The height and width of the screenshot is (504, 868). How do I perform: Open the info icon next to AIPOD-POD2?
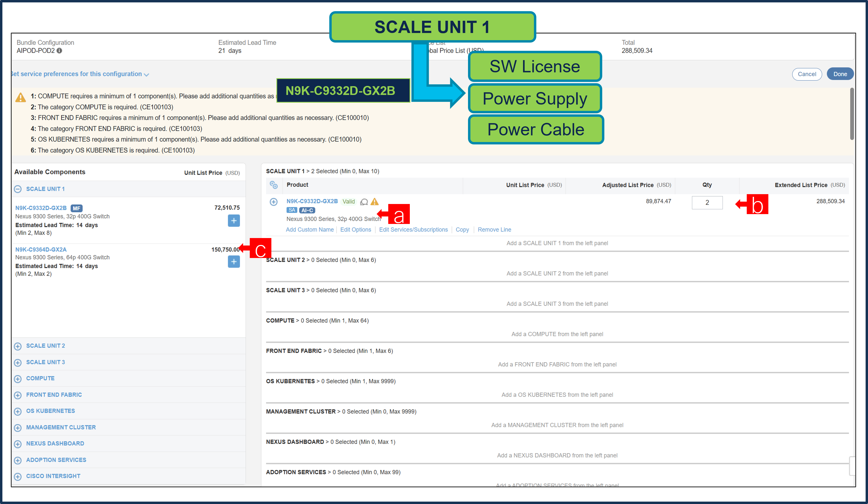point(59,51)
